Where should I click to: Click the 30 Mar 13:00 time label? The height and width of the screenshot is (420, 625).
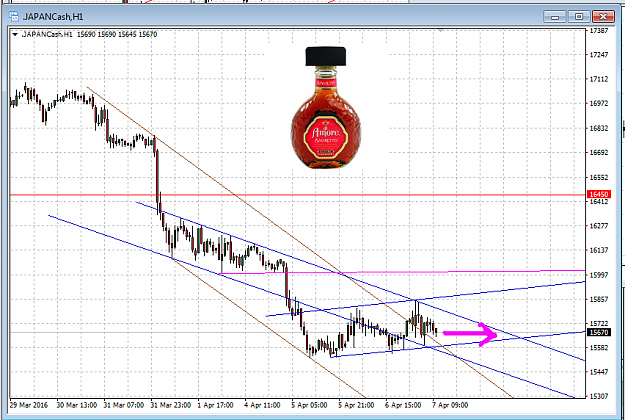[x=77, y=405]
